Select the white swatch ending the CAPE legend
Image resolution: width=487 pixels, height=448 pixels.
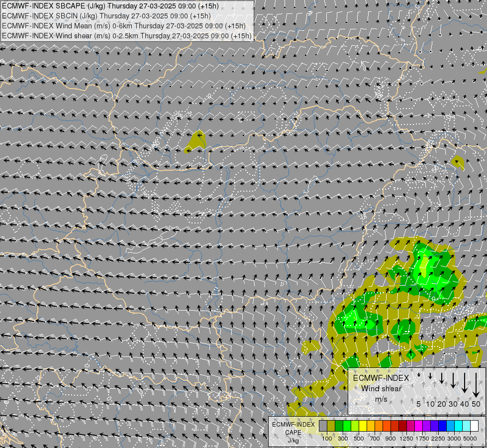point(474,426)
